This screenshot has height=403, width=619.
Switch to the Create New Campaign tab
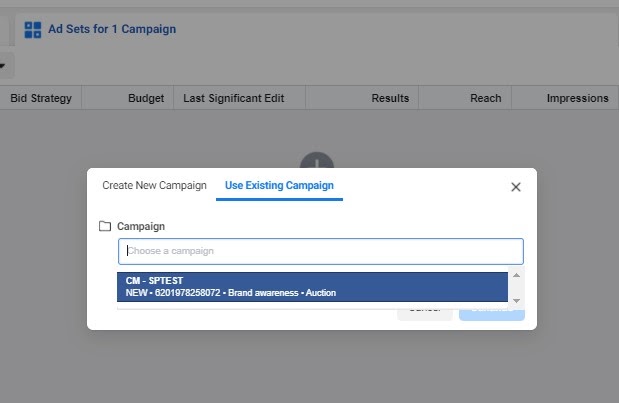pos(154,186)
